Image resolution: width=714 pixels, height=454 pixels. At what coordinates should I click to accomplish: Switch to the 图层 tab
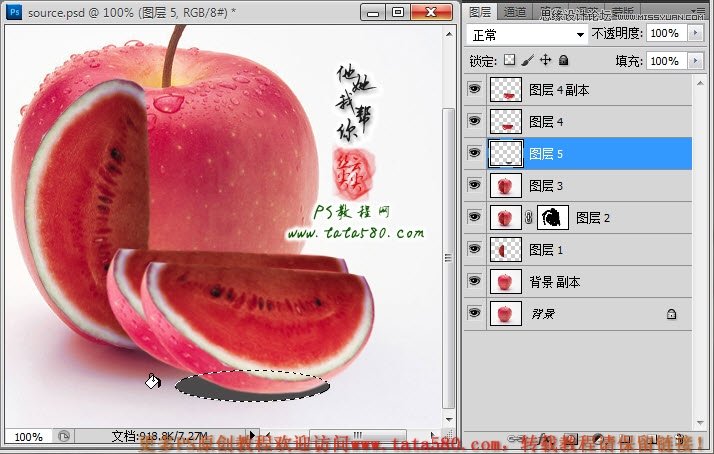pos(480,11)
